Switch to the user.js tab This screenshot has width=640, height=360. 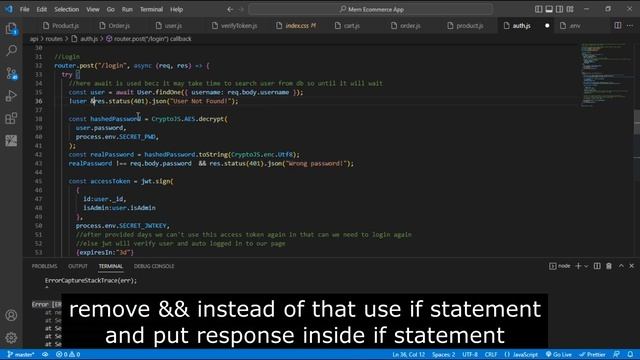[x=169, y=25]
